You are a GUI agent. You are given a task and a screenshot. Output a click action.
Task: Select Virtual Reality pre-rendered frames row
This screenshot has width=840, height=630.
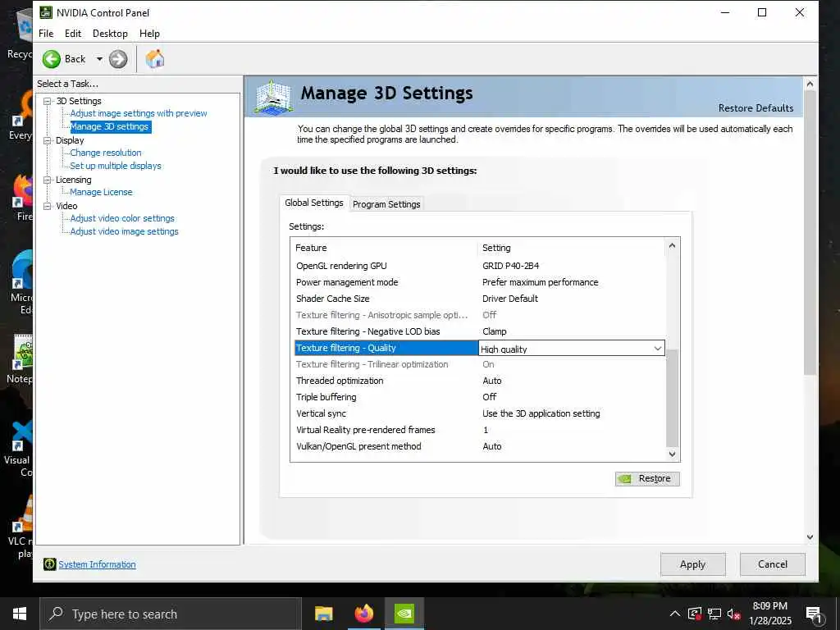480,430
